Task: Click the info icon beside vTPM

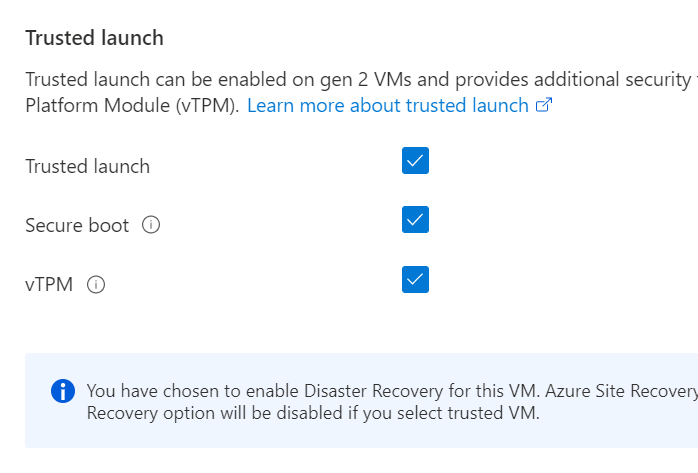Action: coord(96,285)
